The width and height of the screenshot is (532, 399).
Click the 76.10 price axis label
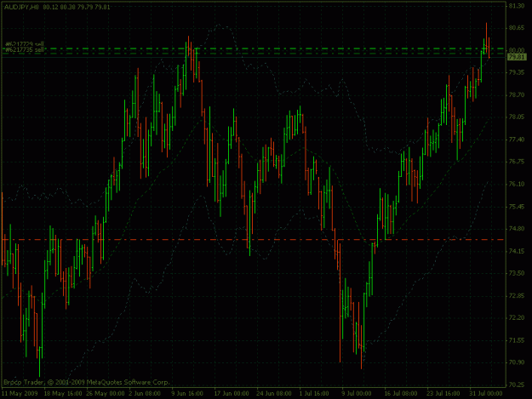(517, 184)
